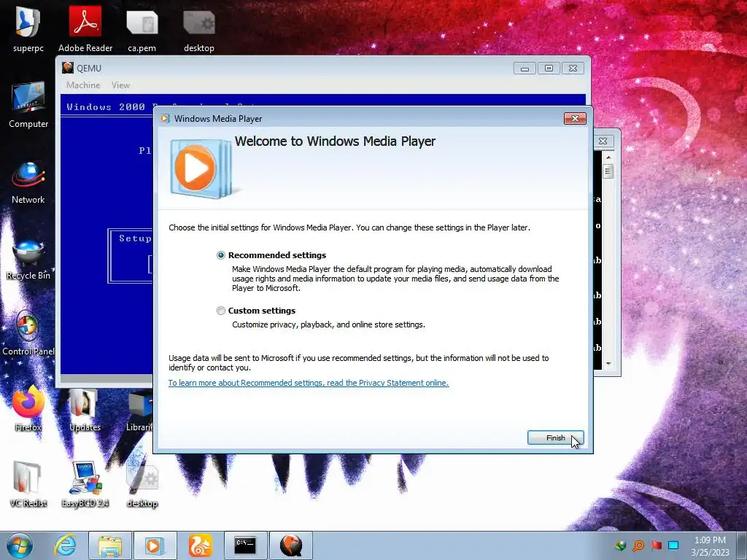Click the orange magnifier tray icon
747x560 pixels.
coord(638,545)
